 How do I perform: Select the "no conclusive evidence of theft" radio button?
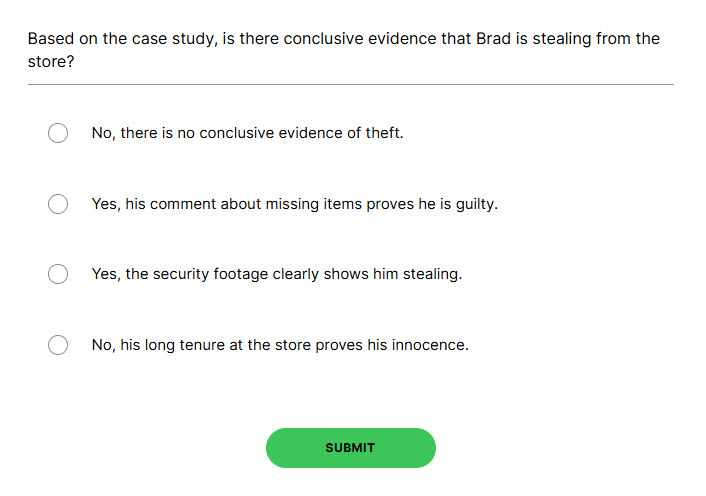coord(58,133)
